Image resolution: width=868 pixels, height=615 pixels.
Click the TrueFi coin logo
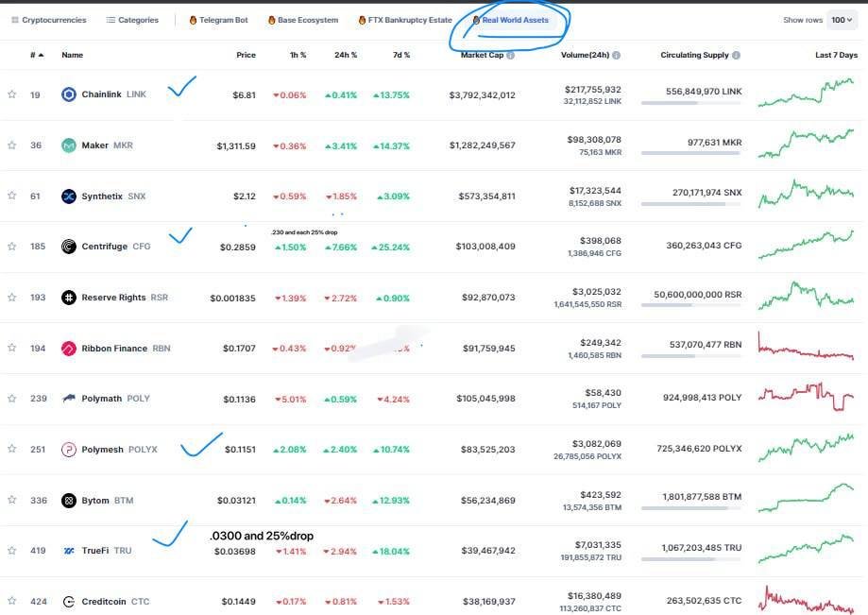point(69,551)
